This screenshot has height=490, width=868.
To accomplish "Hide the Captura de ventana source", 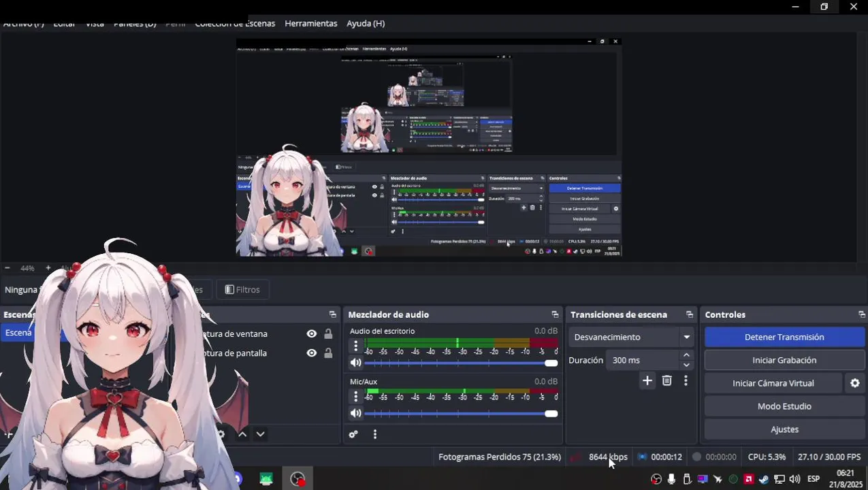I will [x=311, y=333].
